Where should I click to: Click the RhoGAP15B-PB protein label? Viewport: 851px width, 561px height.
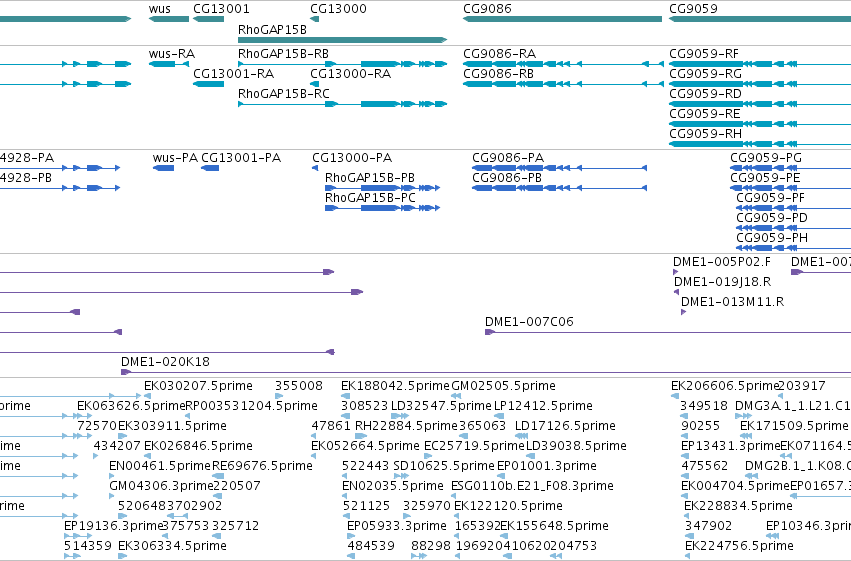(x=370, y=178)
